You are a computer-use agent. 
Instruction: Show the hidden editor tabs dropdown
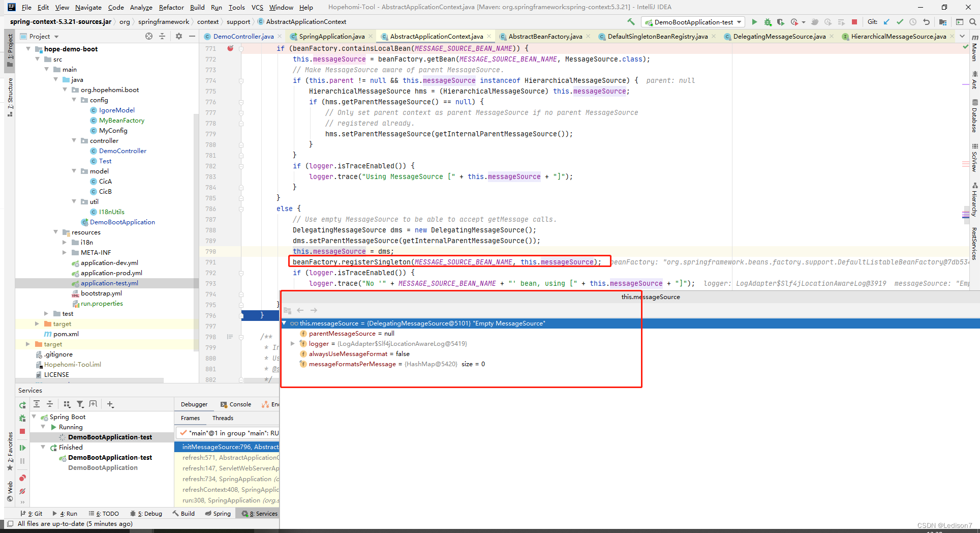tap(962, 36)
